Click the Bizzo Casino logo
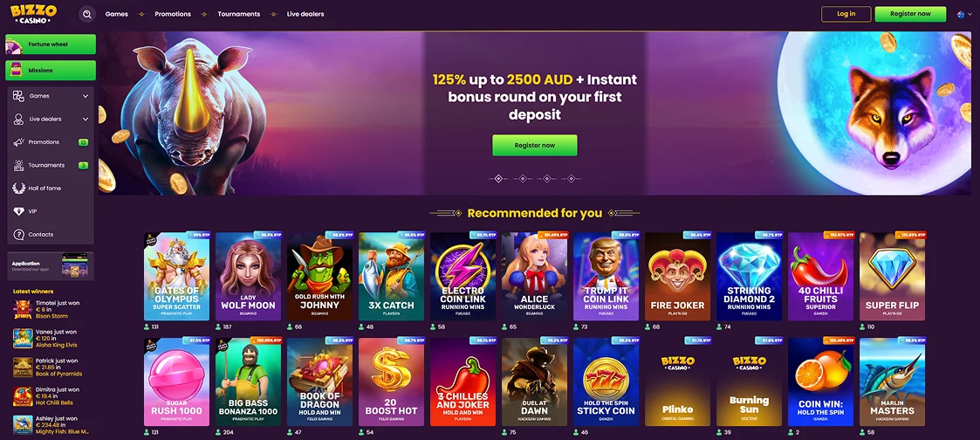The width and height of the screenshot is (980, 440). 33,14
